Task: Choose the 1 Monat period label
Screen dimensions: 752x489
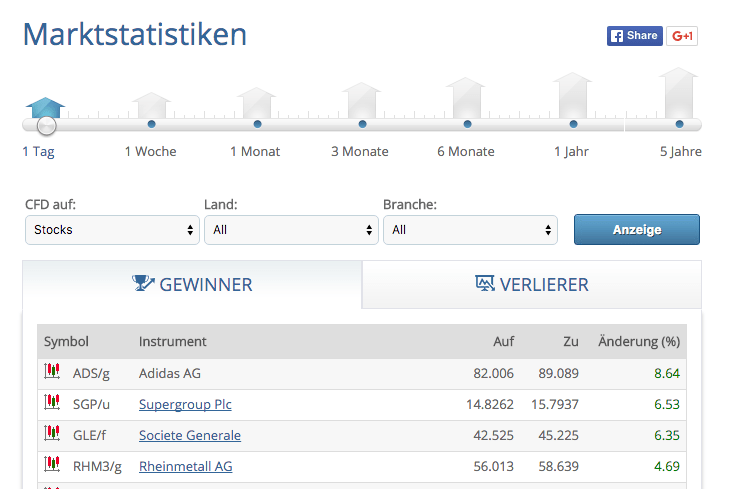Action: pyautogui.click(x=255, y=151)
